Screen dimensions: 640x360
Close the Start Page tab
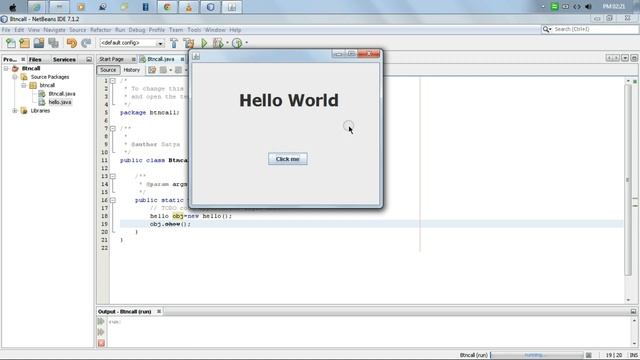pos(133,60)
